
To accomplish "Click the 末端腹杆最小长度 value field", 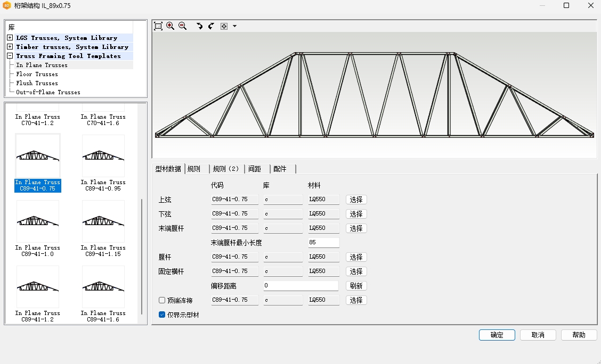I will 323,242.
